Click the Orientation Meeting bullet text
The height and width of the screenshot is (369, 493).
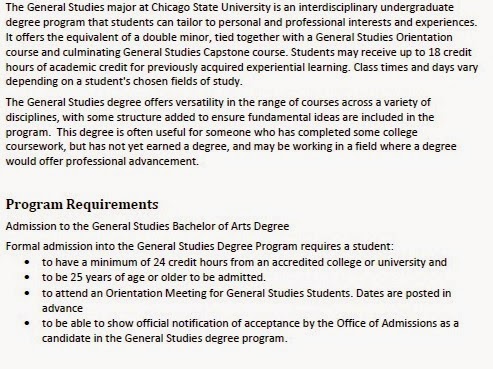[x=246, y=300]
